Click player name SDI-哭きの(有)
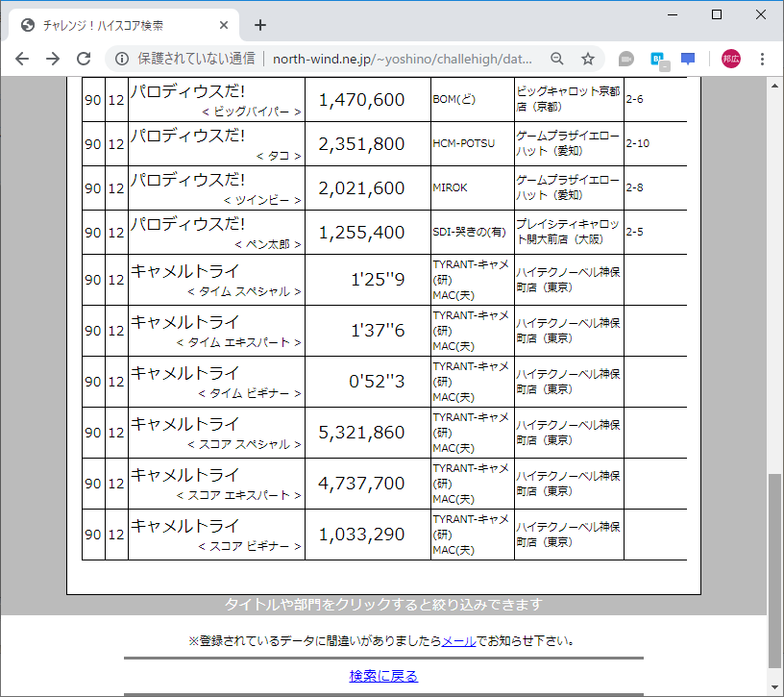Image resolution: width=784 pixels, height=697 pixels. tap(469, 232)
